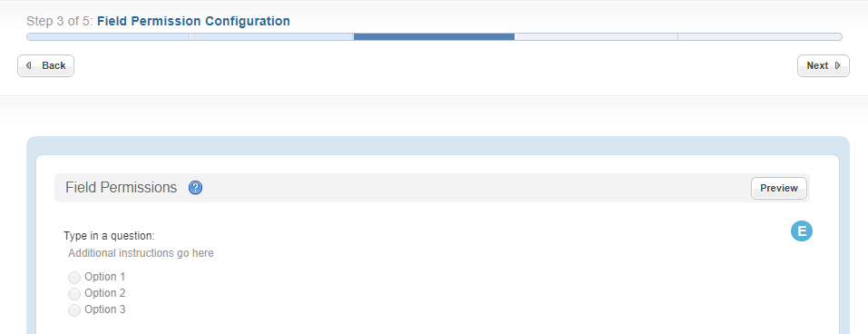Click the Field Permission Configuration step title

194,21
